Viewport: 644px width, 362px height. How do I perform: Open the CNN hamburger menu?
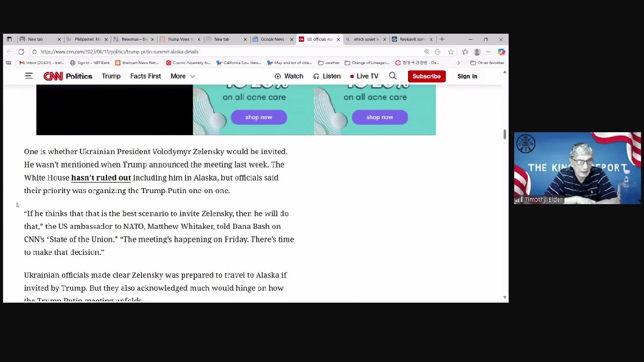click(x=29, y=76)
